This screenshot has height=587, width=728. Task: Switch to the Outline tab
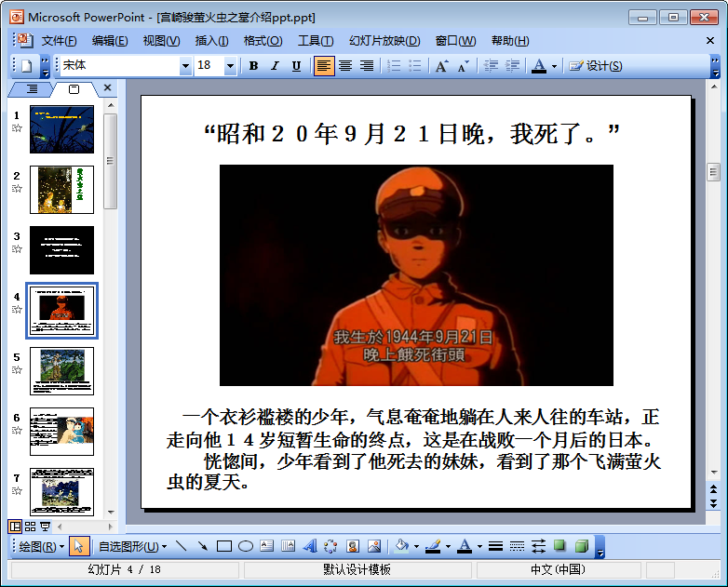(x=32, y=89)
